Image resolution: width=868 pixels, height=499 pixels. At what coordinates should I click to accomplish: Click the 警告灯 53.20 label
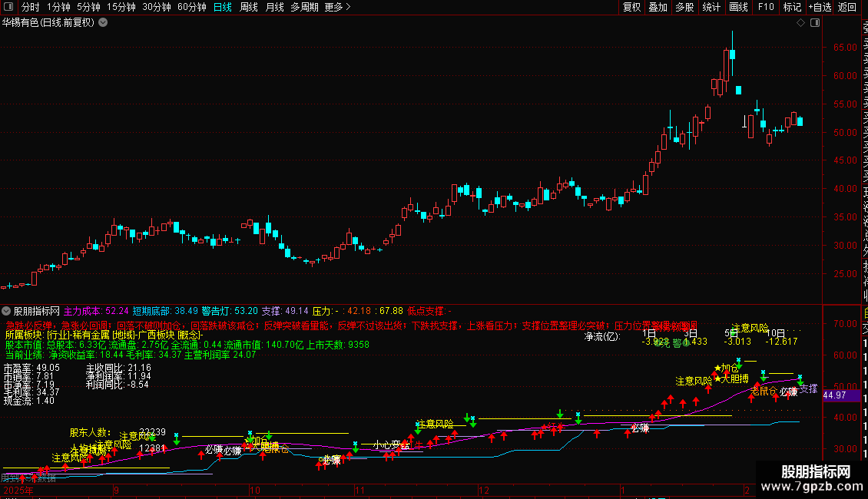point(230,312)
